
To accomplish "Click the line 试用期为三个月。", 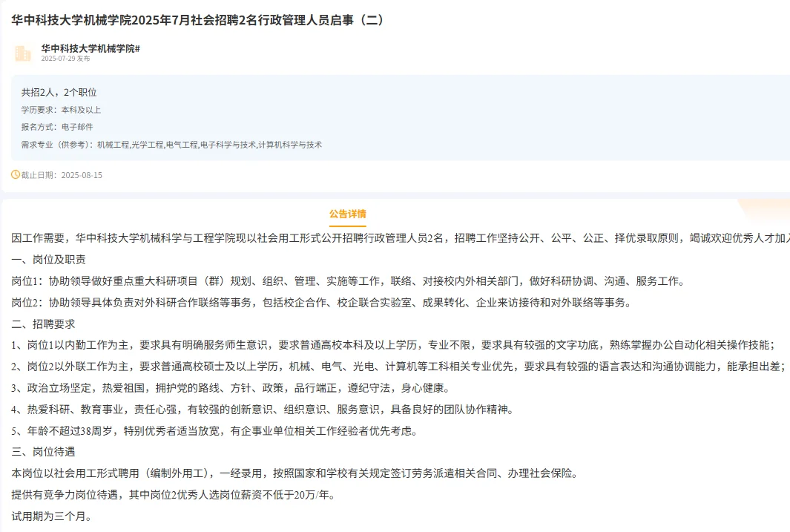I will click(51, 516).
